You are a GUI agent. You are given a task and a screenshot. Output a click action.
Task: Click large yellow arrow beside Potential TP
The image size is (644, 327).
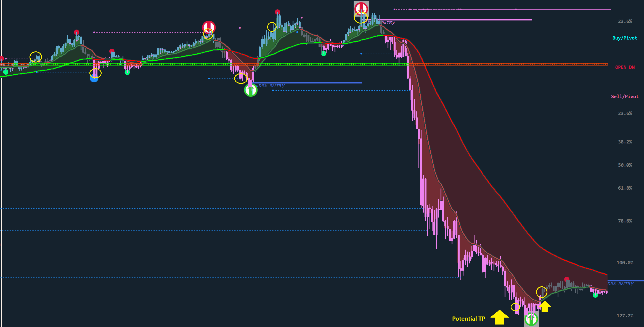(499, 317)
